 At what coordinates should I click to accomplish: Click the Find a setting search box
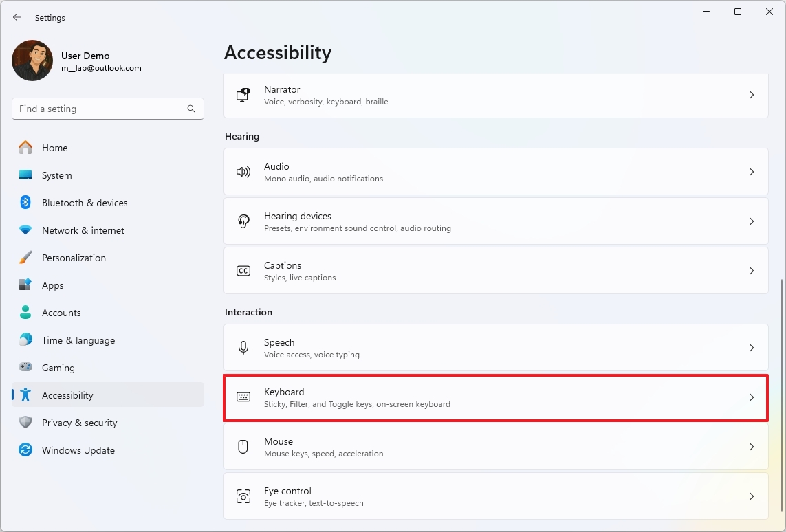click(100, 109)
